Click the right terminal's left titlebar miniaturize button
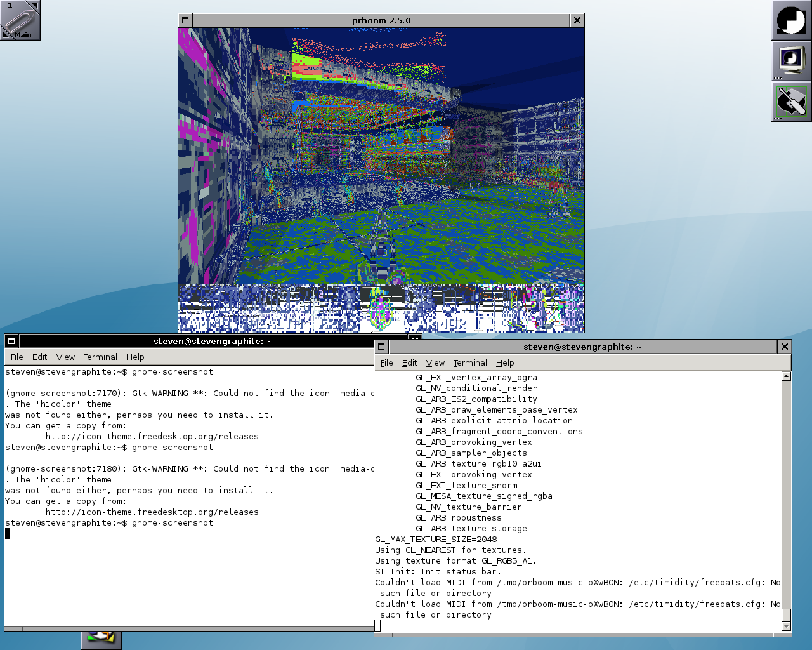Viewport: 812px width, 650px height. pyautogui.click(x=381, y=347)
